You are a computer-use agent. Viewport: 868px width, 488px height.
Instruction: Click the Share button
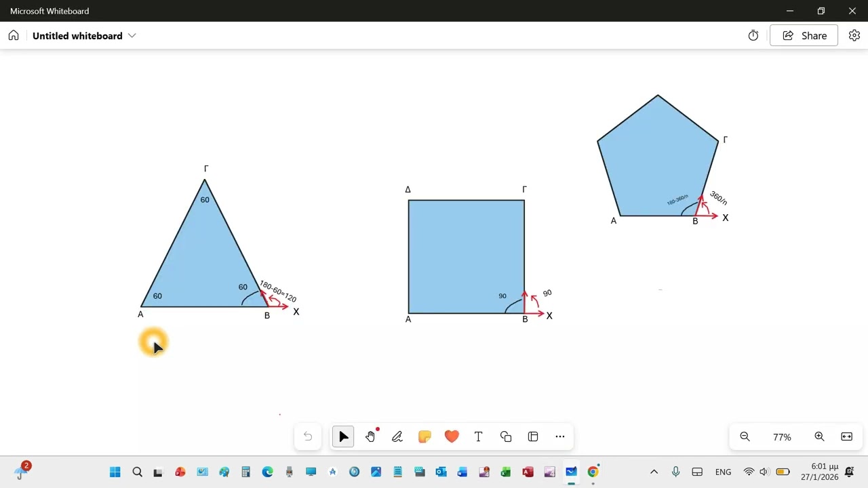[804, 35]
